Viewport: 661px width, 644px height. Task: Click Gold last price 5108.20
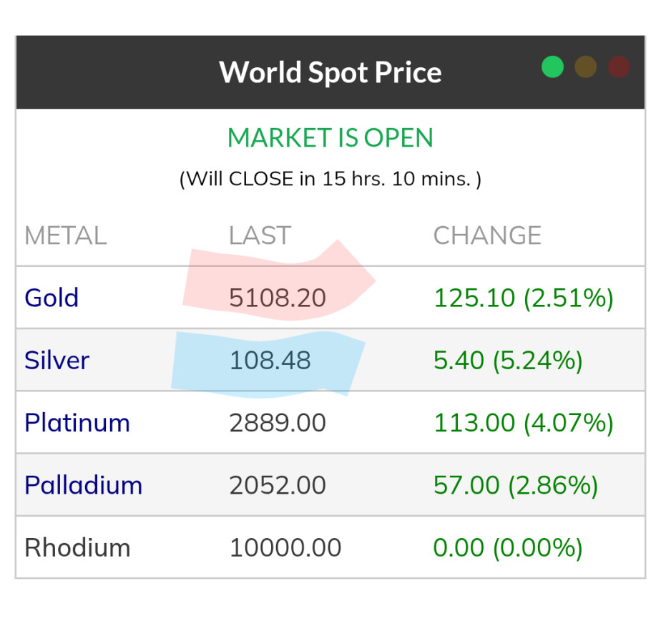pyautogui.click(x=278, y=298)
